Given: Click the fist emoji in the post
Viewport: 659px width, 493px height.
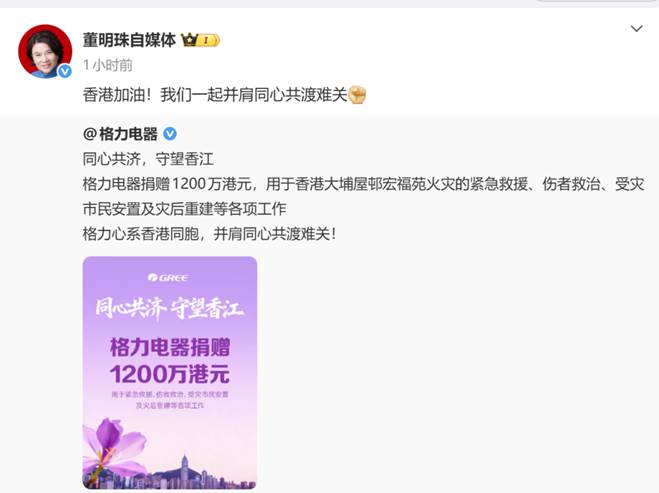Looking at the screenshot, I should tap(357, 95).
